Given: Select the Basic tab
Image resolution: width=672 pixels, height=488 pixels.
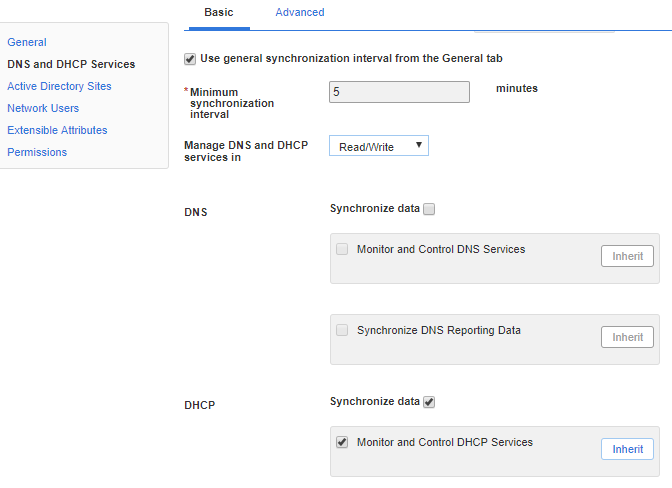Looking at the screenshot, I should 220,12.
